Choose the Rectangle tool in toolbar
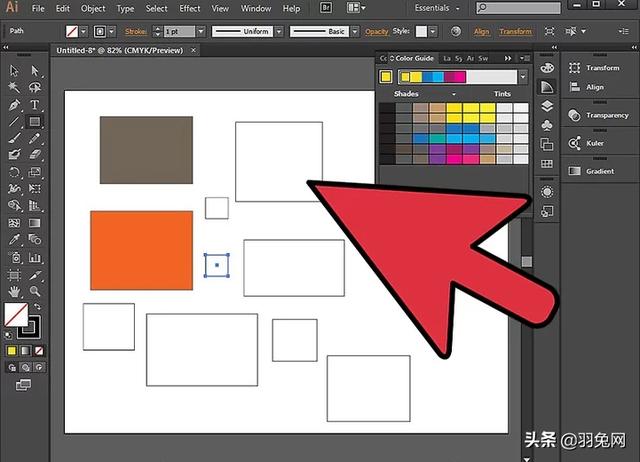 tap(35, 121)
